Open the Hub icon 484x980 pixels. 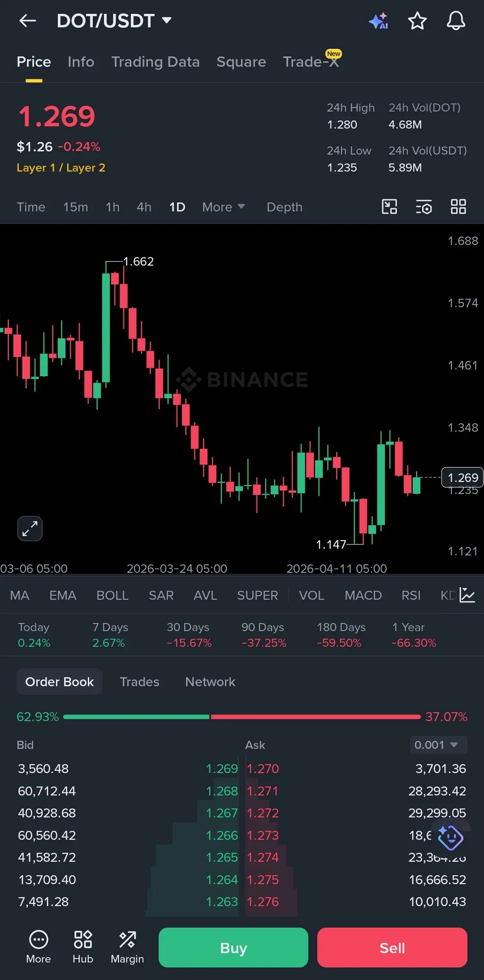click(83, 947)
